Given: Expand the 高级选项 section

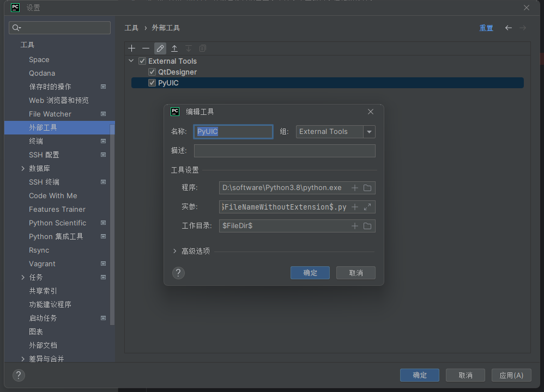Looking at the screenshot, I should (x=175, y=251).
